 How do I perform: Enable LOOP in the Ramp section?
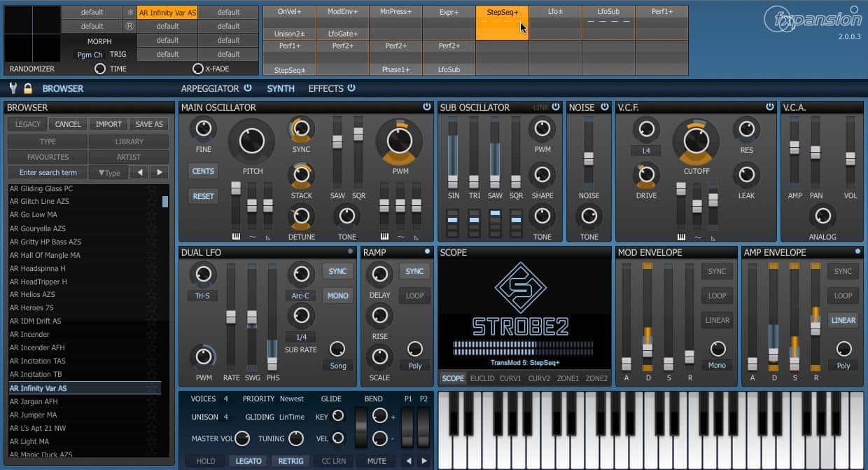[415, 296]
